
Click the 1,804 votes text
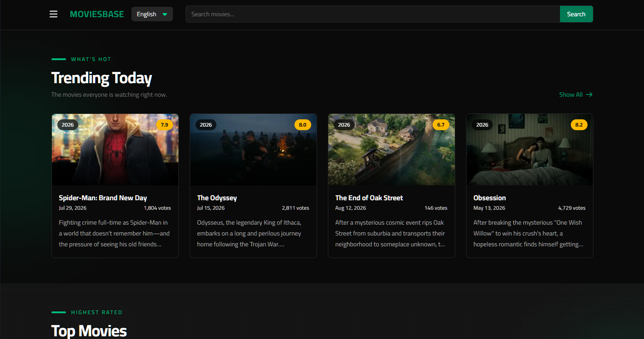158,208
